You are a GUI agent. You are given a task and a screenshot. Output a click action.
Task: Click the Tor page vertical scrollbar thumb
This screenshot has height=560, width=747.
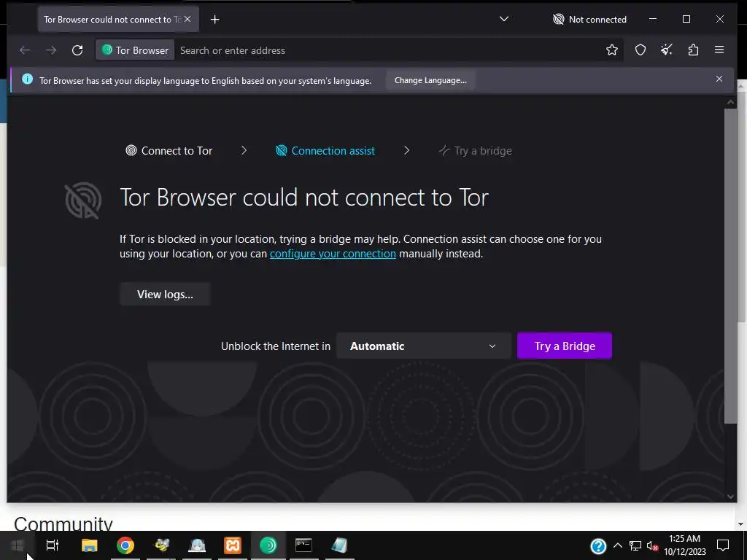click(x=730, y=265)
